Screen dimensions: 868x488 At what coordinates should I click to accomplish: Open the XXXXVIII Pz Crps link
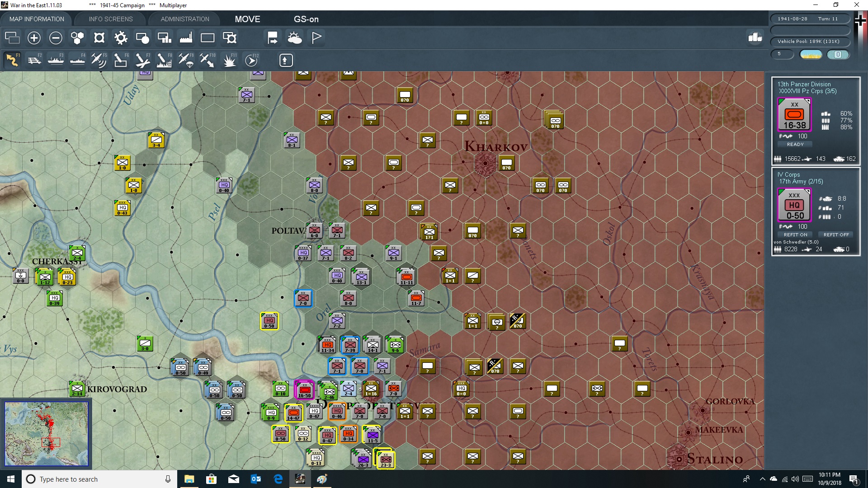(x=807, y=91)
